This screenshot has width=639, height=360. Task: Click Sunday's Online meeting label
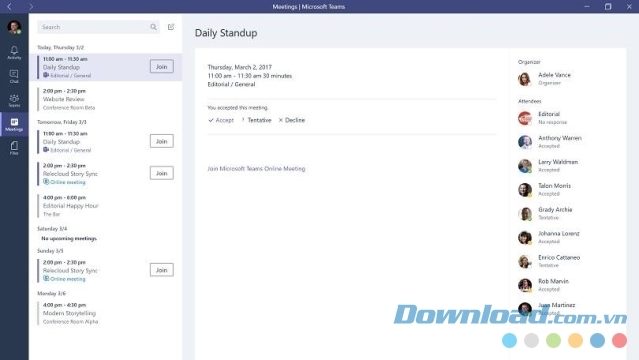[x=64, y=279]
